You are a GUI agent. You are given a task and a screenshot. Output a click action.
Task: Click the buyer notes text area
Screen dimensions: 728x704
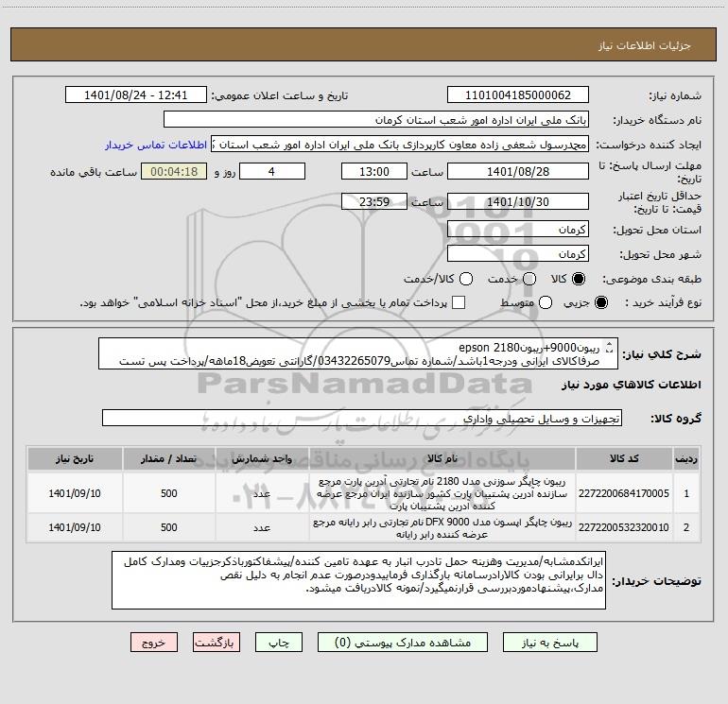[358, 580]
